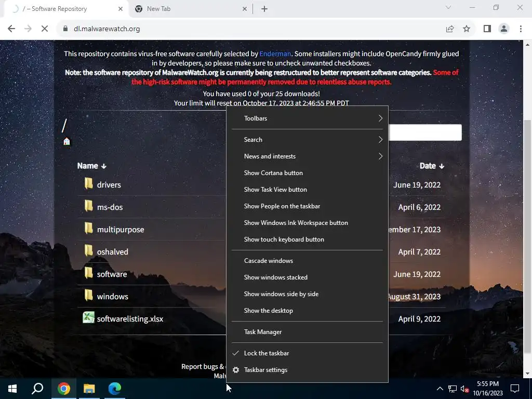Choose Show the desktop
This screenshot has width=532, height=399.
point(307,311)
